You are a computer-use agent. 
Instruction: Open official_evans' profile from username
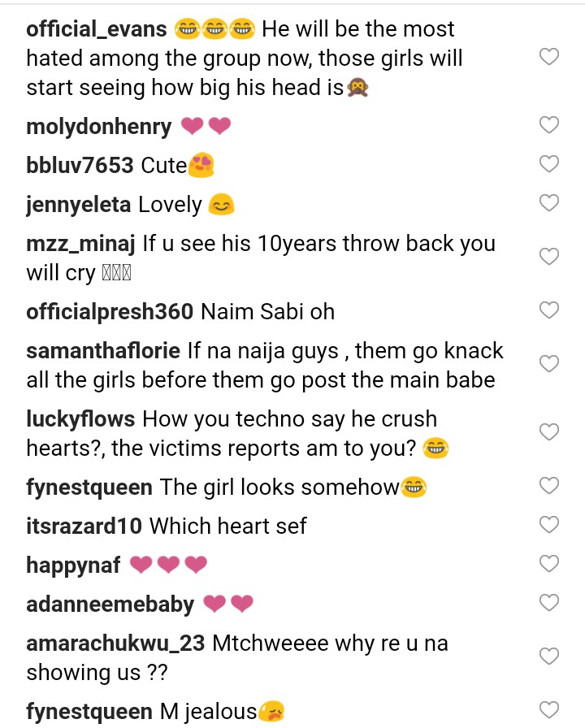(97, 29)
